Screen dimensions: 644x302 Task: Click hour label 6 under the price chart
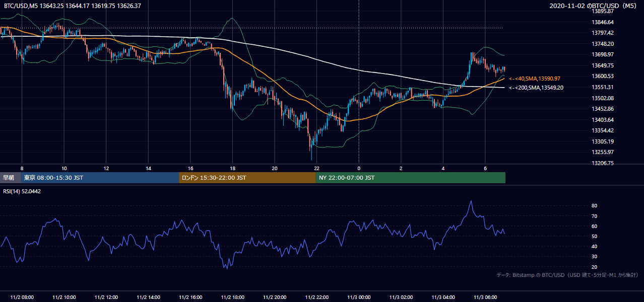(485, 168)
